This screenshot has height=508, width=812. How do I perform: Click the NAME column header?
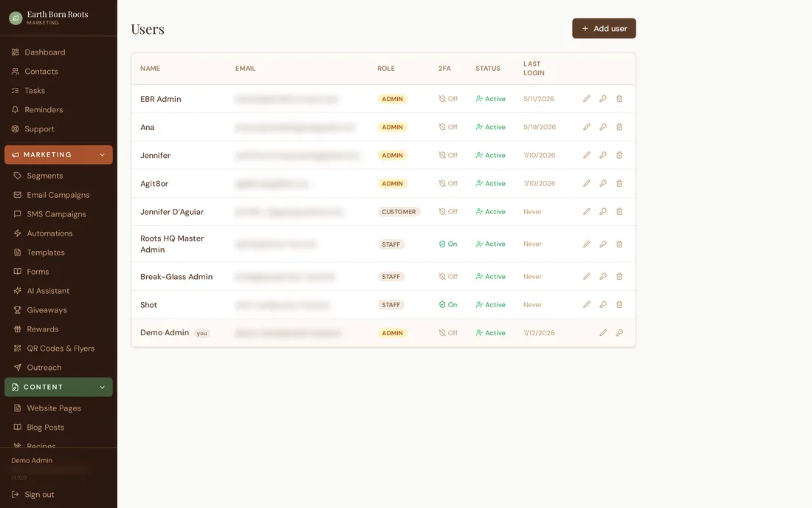point(150,69)
